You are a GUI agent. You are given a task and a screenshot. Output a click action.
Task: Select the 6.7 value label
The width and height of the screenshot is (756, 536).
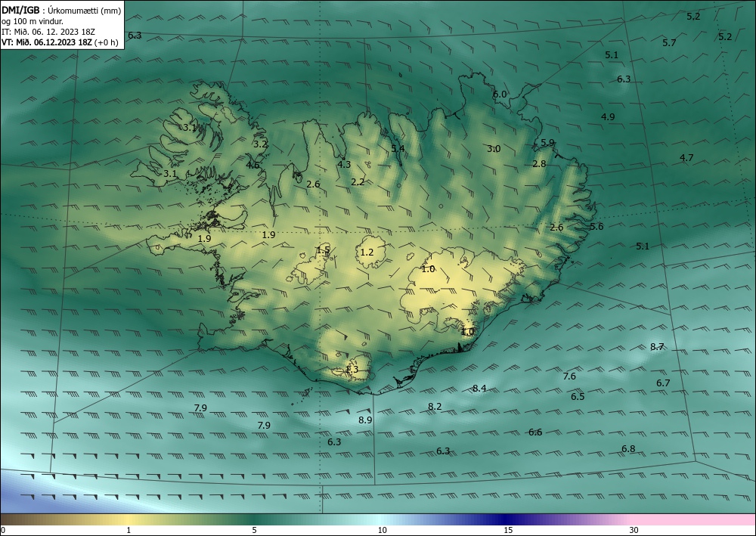click(663, 383)
